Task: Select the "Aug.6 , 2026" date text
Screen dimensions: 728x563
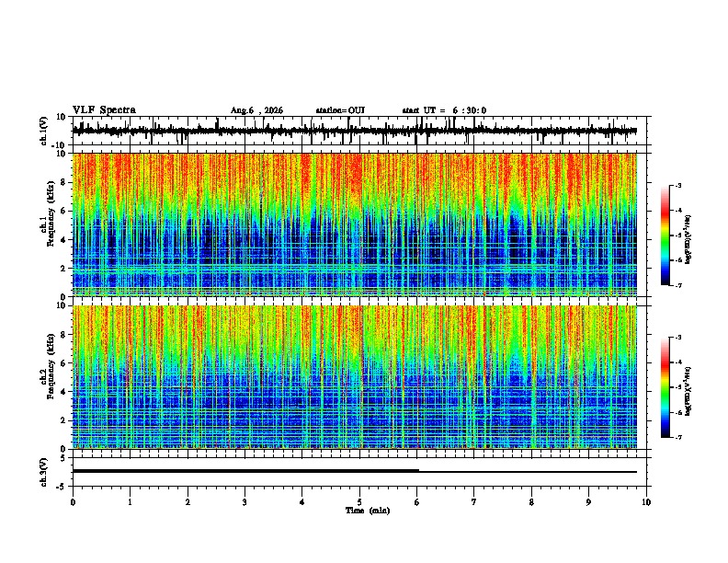Action: [x=256, y=110]
